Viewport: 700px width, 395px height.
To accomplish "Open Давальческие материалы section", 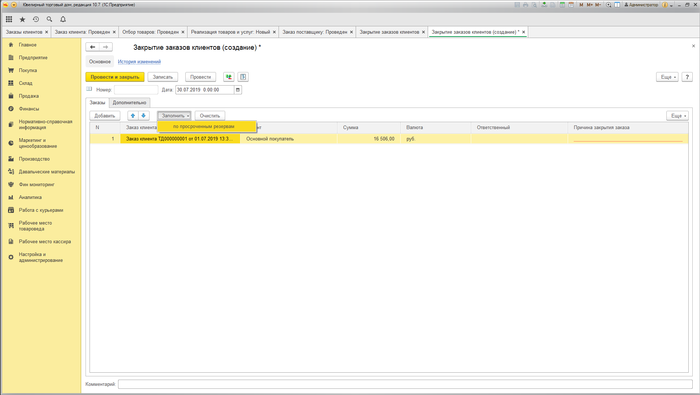I will (46, 172).
